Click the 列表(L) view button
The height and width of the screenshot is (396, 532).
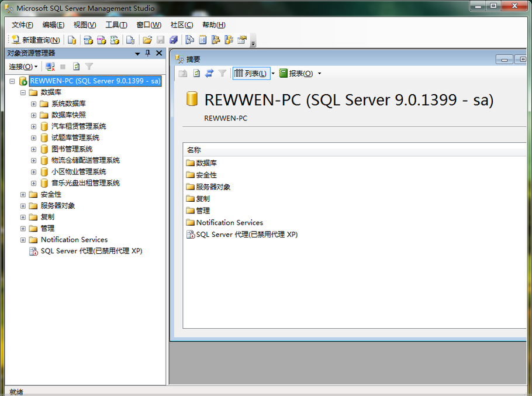click(251, 73)
